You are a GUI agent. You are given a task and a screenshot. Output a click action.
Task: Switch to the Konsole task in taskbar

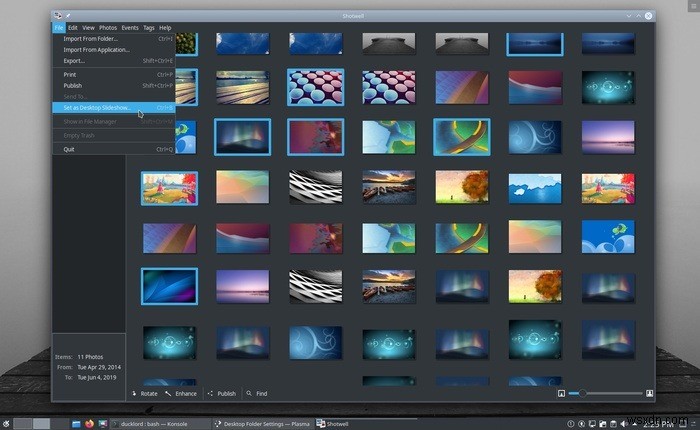[147, 423]
